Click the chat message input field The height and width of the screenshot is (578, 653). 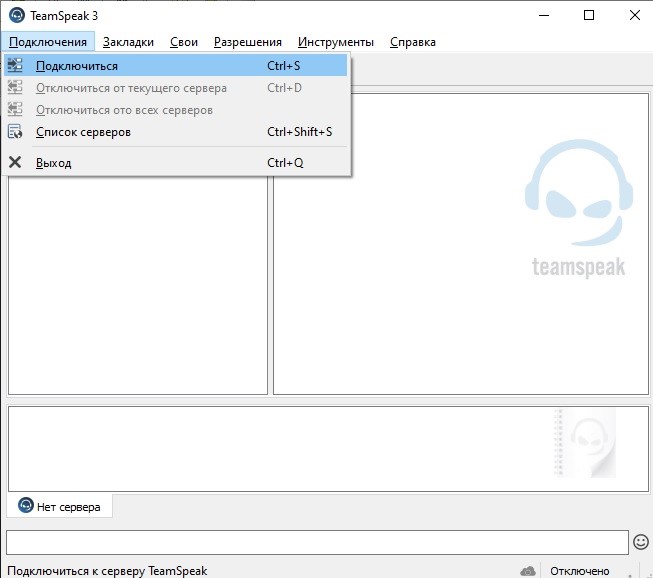coord(317,542)
